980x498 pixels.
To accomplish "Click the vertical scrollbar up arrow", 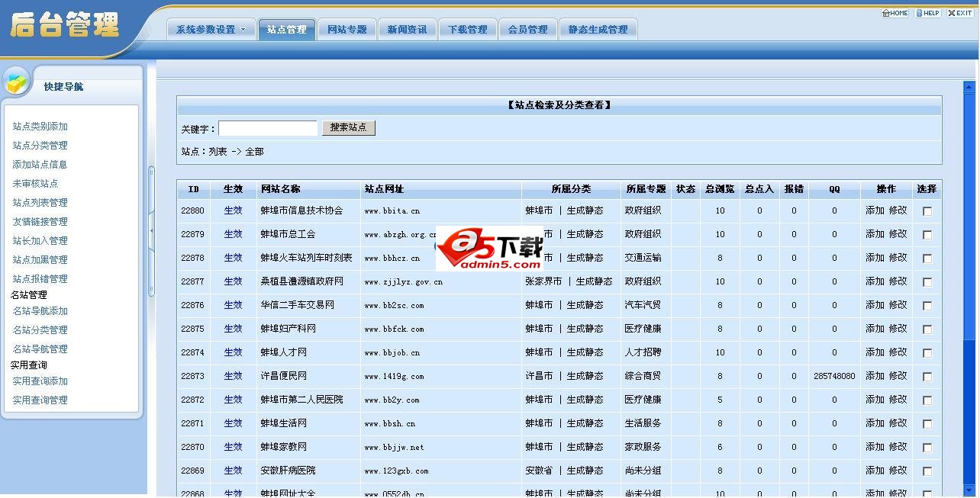I will [969, 88].
